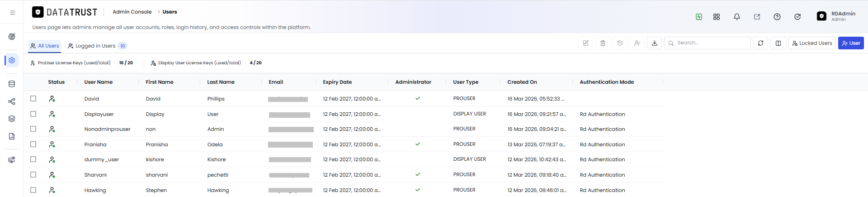
Task: Click the user name 'Nonadminprouser'
Action: 107,129
